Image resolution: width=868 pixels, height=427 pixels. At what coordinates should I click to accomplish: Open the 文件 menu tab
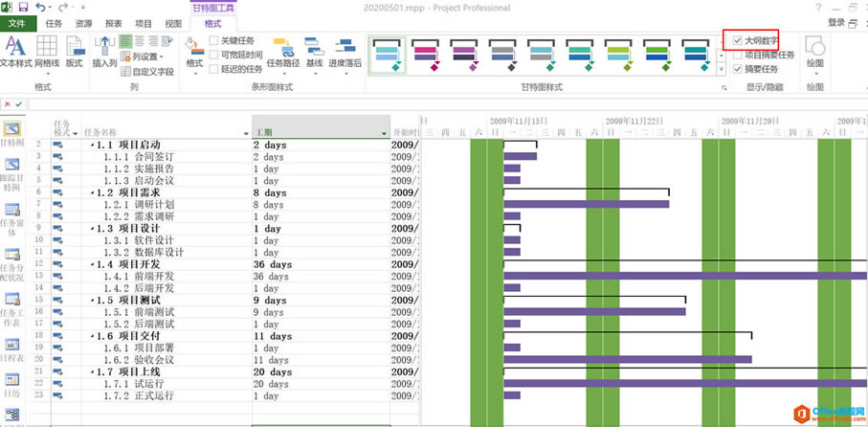pyautogui.click(x=16, y=23)
